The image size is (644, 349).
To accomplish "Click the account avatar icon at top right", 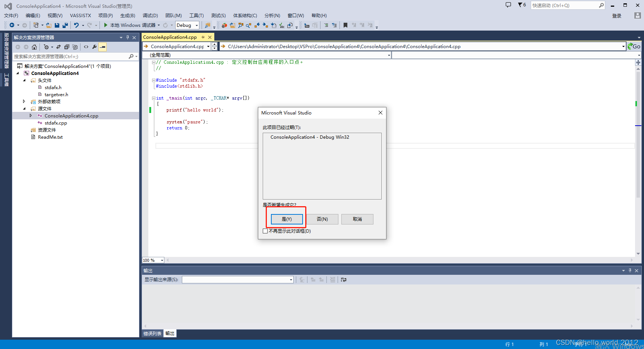I will click(x=637, y=16).
